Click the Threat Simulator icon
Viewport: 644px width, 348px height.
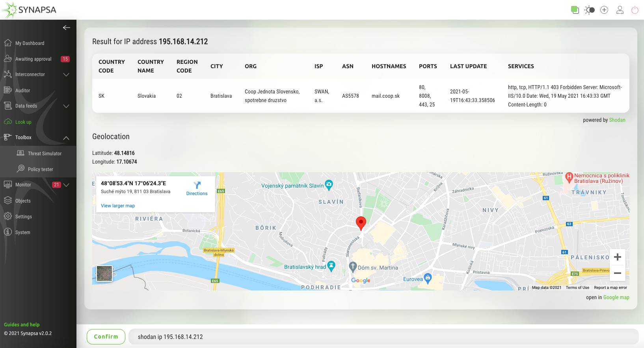pos(20,153)
